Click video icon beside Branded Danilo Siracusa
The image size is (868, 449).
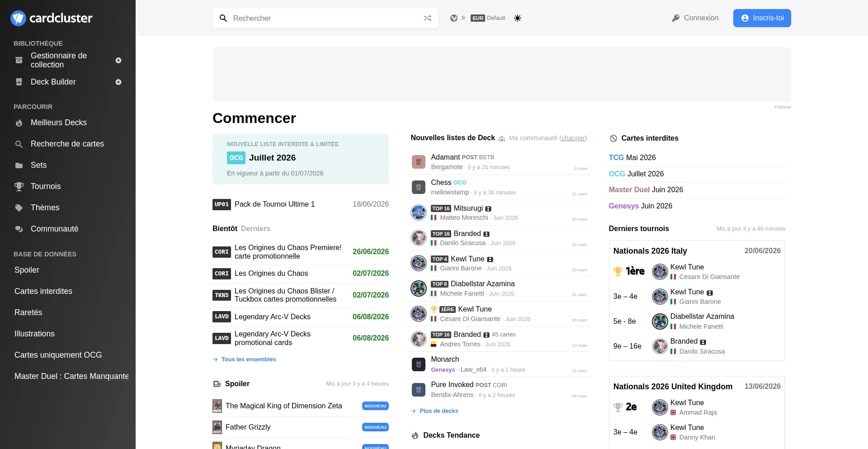click(x=486, y=234)
